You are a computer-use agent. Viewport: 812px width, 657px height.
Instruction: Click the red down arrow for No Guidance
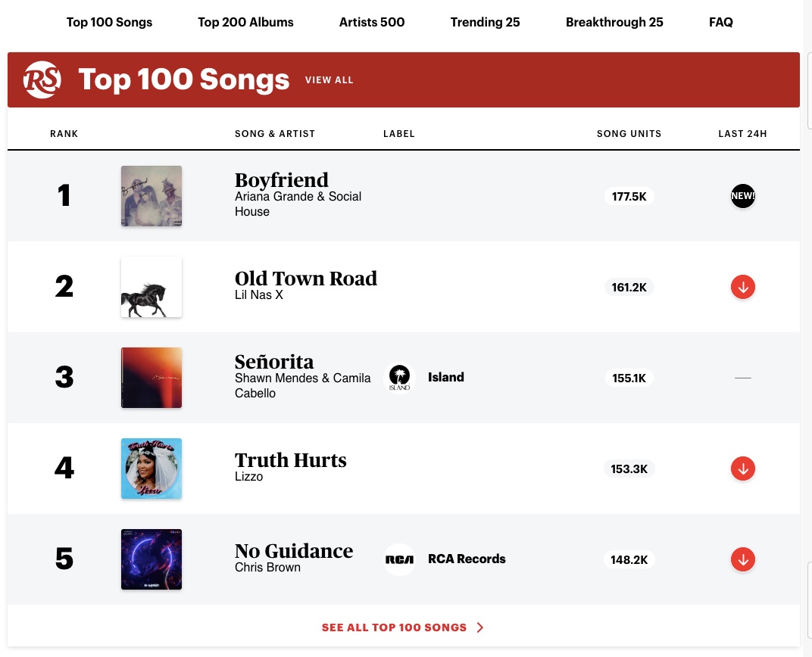(742, 559)
